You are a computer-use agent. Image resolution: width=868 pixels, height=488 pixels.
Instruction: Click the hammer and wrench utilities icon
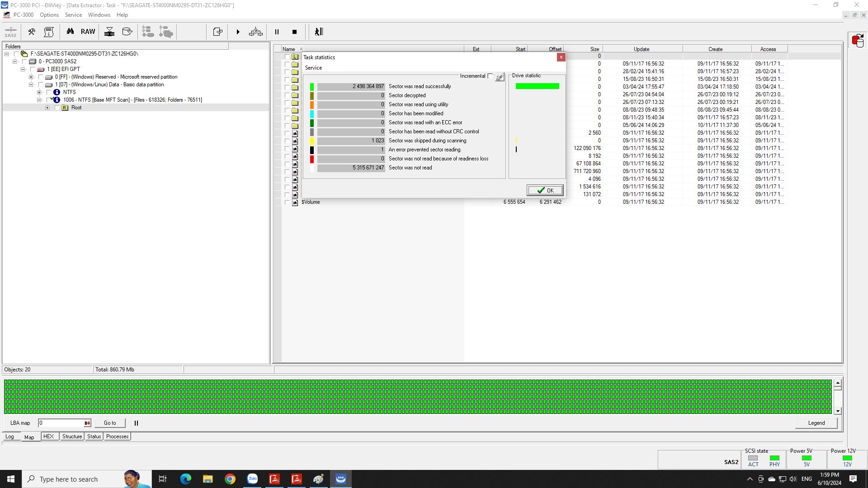tap(32, 32)
